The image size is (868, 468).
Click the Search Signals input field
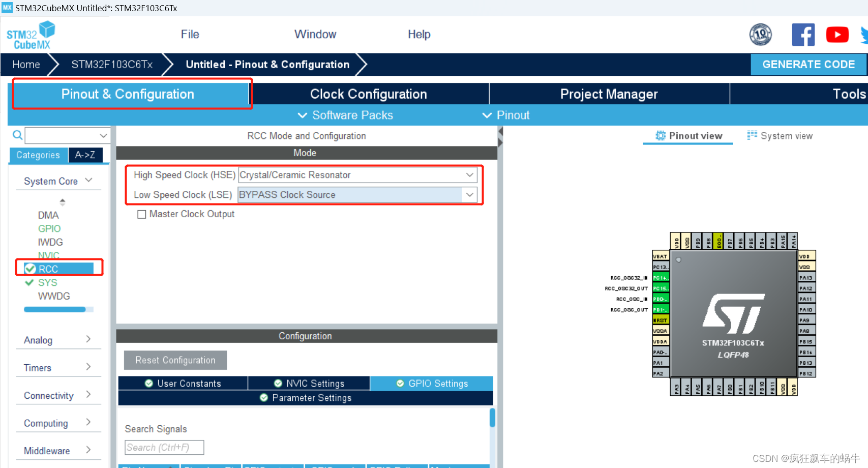164,448
